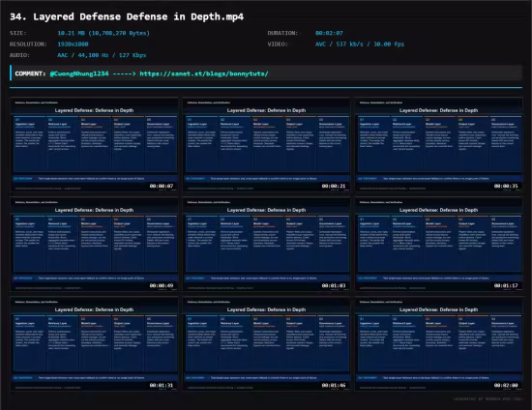Click the 'DURATION:' label
532x410 pixels.
(282, 33)
